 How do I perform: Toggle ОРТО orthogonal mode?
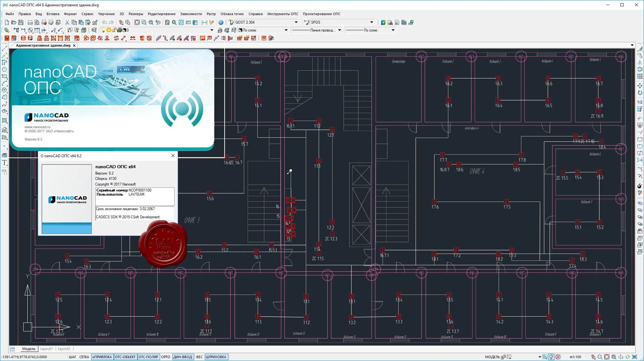(x=166, y=357)
